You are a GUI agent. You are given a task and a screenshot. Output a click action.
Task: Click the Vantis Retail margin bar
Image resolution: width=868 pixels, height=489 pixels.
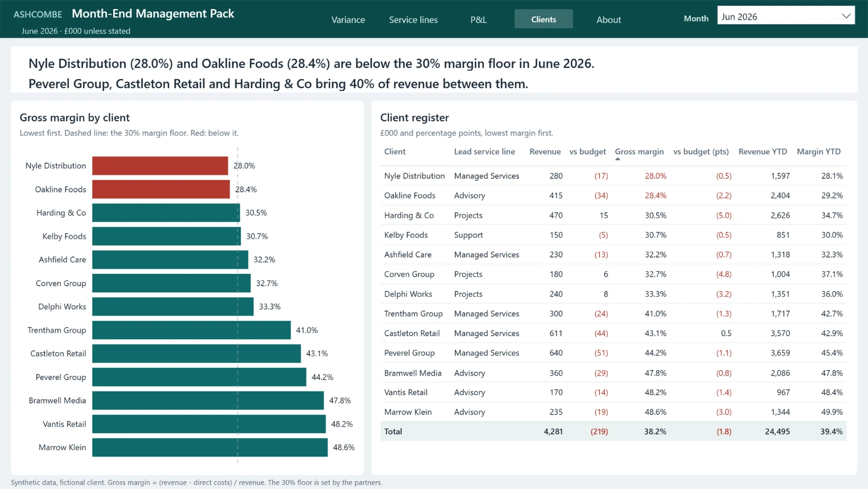(x=209, y=424)
